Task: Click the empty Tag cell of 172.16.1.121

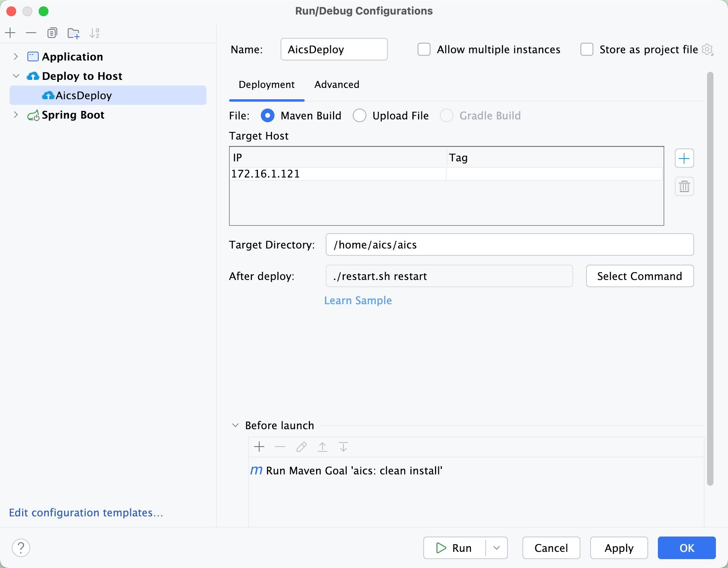Action: click(554, 174)
